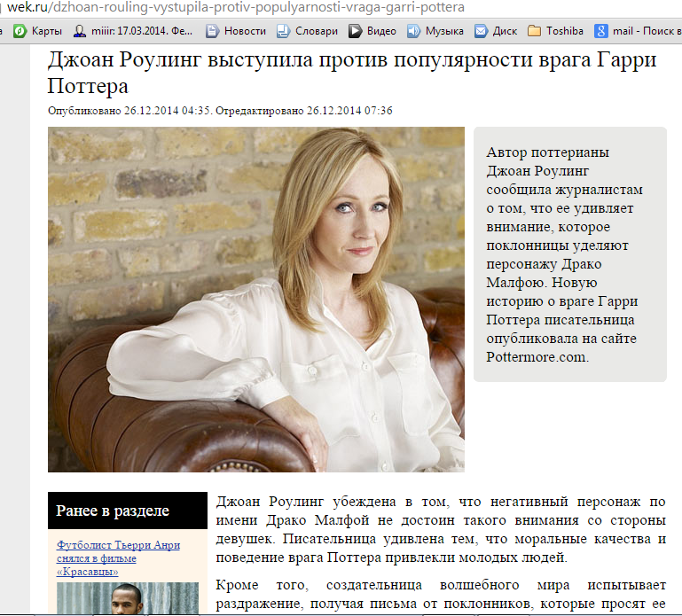Open the miiir 17.03.2014 bookmark
The image size is (682, 616).
point(133,31)
